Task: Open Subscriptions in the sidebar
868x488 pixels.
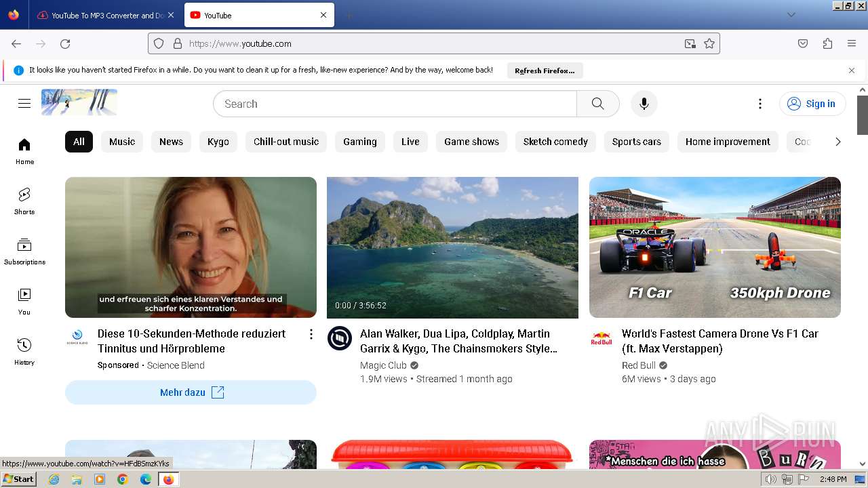Action: [x=24, y=251]
